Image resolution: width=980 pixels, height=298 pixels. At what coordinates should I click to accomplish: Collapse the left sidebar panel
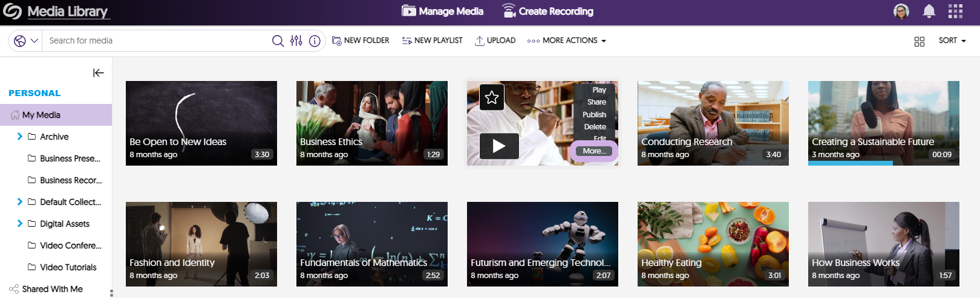pyautogui.click(x=98, y=73)
